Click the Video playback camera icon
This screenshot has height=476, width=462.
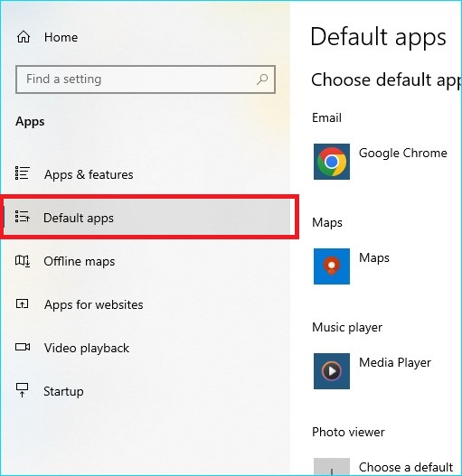[23, 347]
